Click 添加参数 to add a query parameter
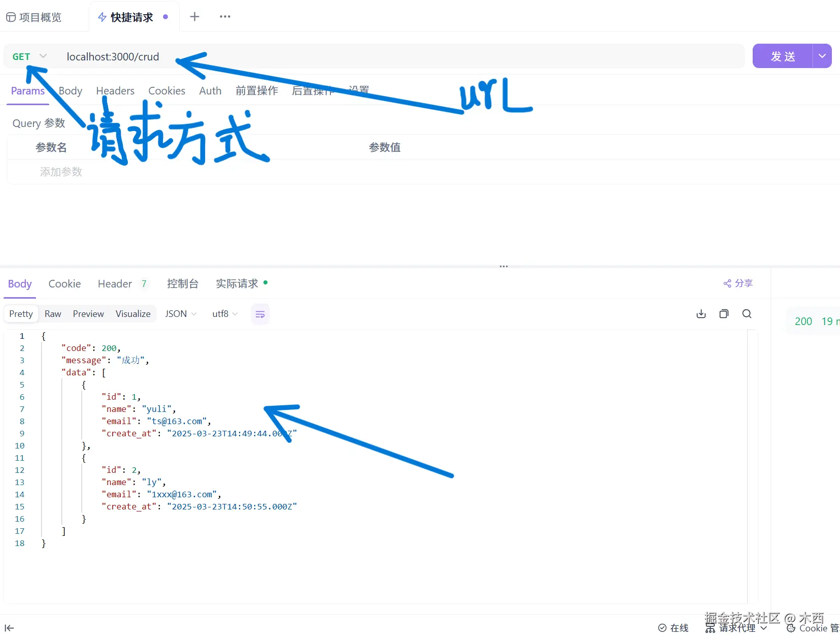Screen dimensions: 840x641 (x=60, y=172)
